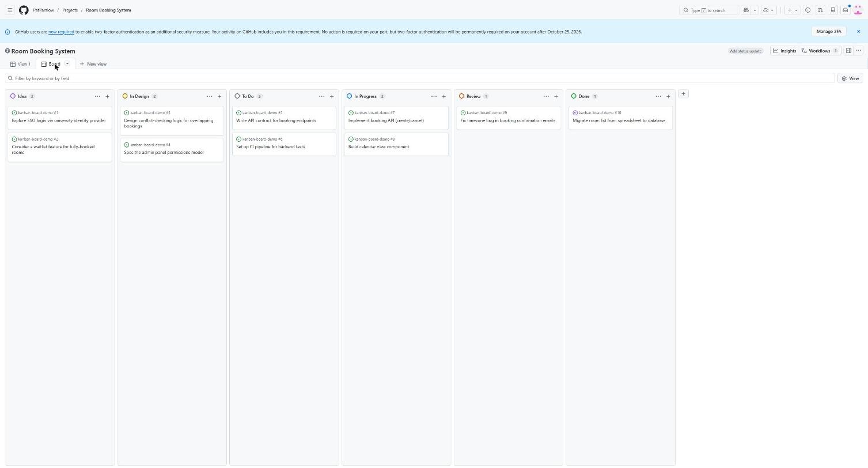The width and height of the screenshot is (868, 468).
Task: Open the Workflows button
Action: (x=820, y=51)
